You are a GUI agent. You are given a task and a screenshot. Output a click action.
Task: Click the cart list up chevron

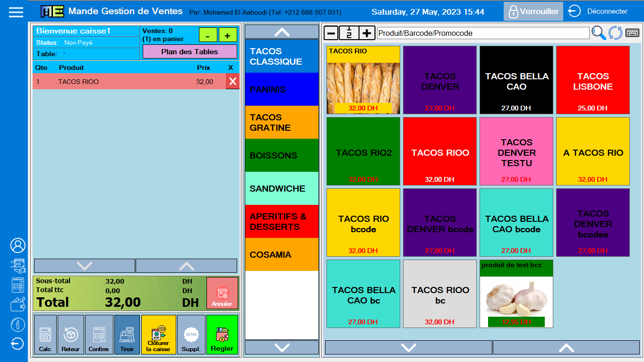(187, 266)
